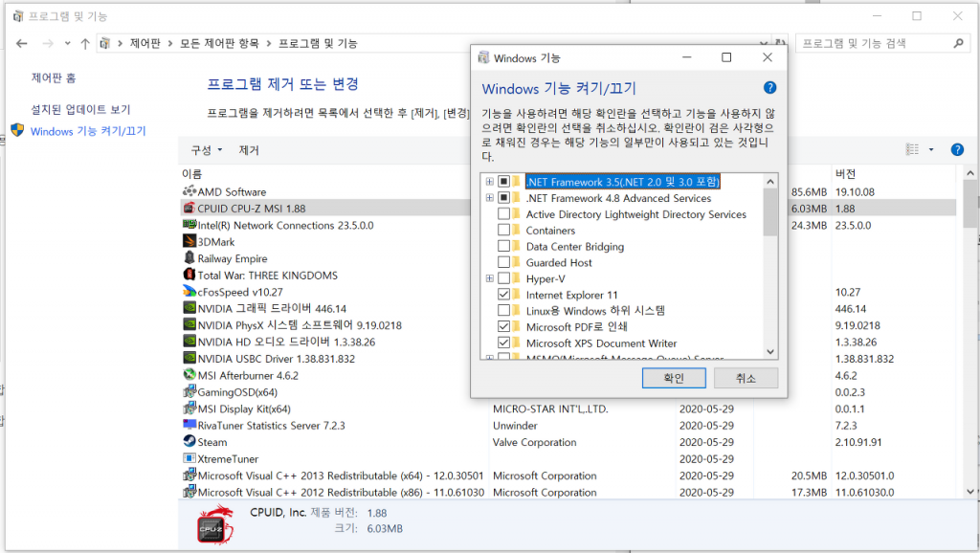
Task: Click the MSI Display Kit(x64) icon
Action: (189, 408)
